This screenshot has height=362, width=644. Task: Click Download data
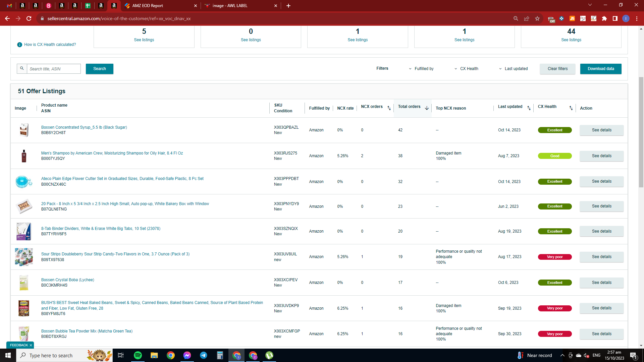pos(601,69)
